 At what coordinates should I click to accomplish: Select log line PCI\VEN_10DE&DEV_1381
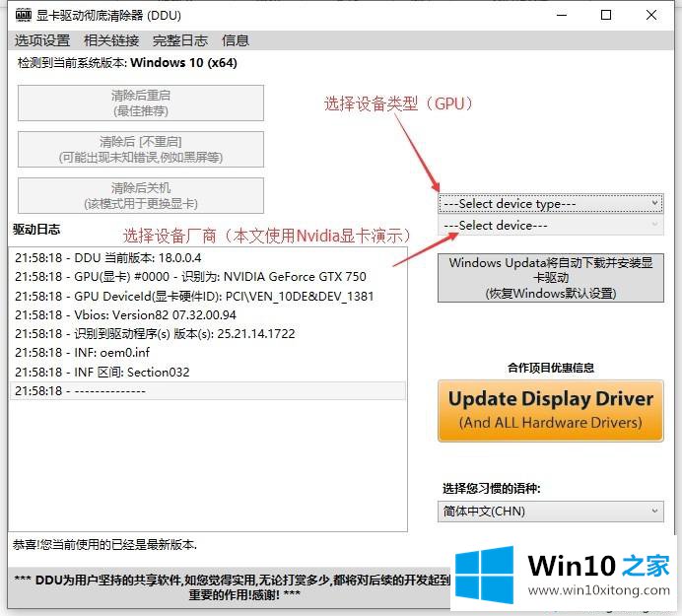pyautogui.click(x=208, y=297)
